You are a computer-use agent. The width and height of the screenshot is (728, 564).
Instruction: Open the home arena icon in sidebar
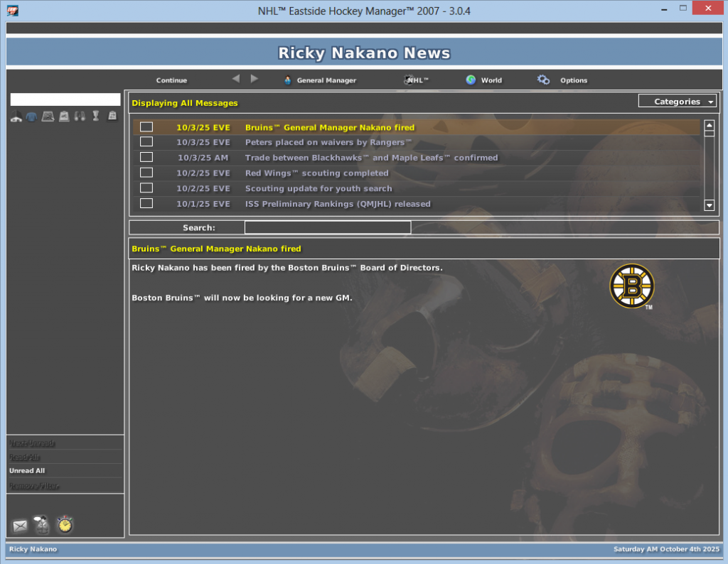pos(16,116)
